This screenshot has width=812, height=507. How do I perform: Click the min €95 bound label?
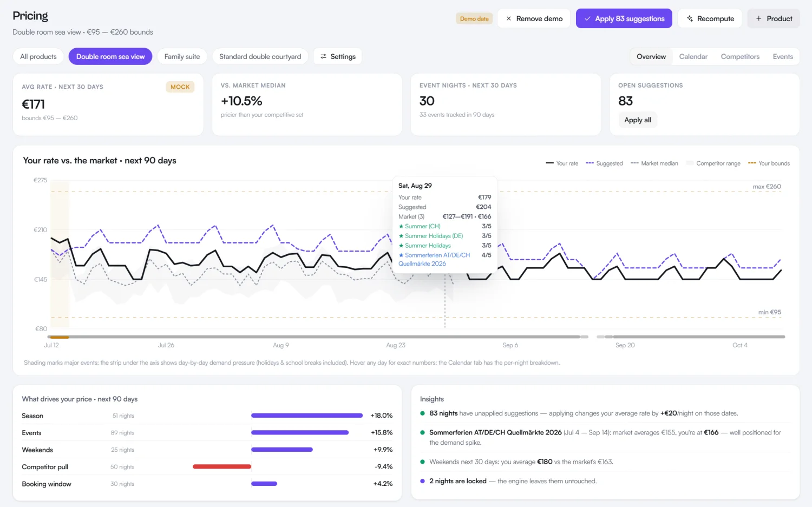pos(769,312)
